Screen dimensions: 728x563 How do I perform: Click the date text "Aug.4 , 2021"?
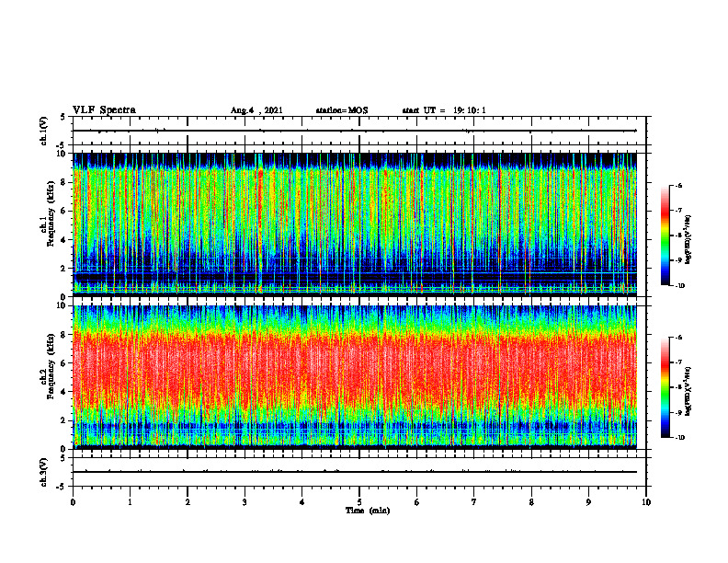coord(256,110)
